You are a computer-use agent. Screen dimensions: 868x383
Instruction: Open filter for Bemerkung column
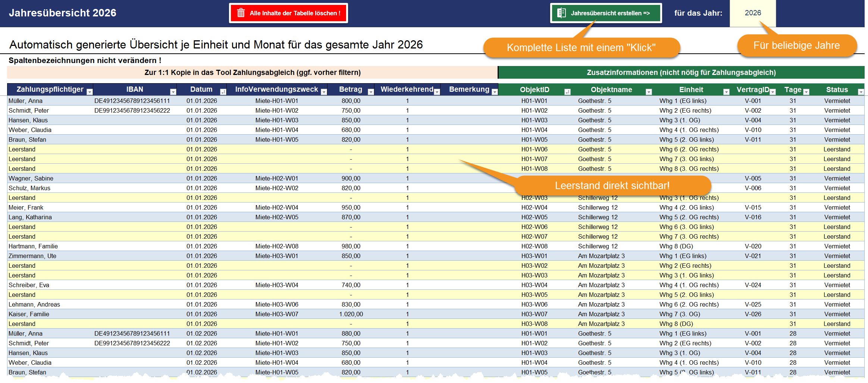(495, 92)
